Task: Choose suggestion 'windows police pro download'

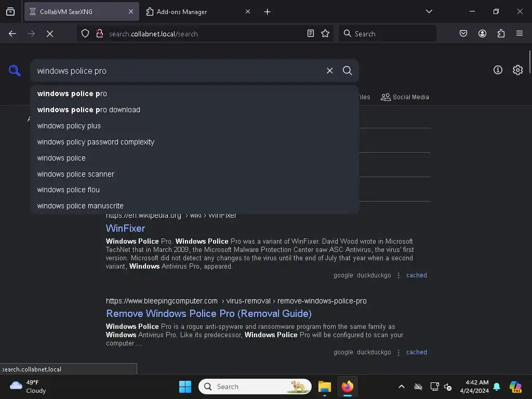Action: point(194,110)
